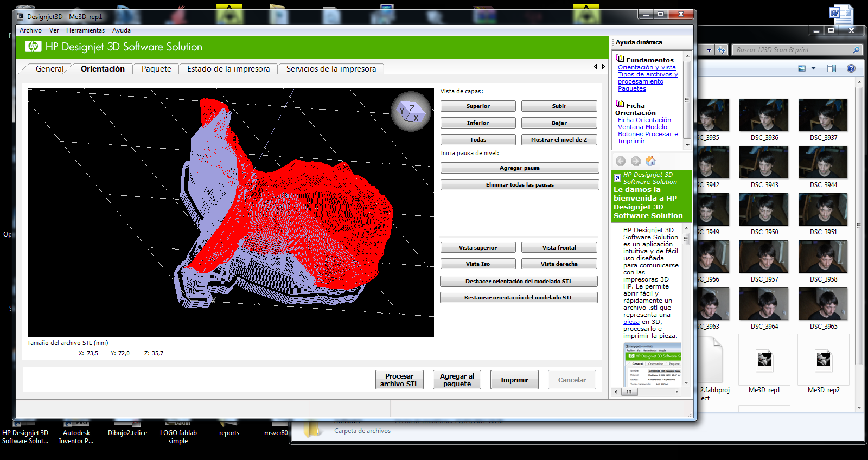Click Restaurar orientación del modelado STL

point(519,298)
